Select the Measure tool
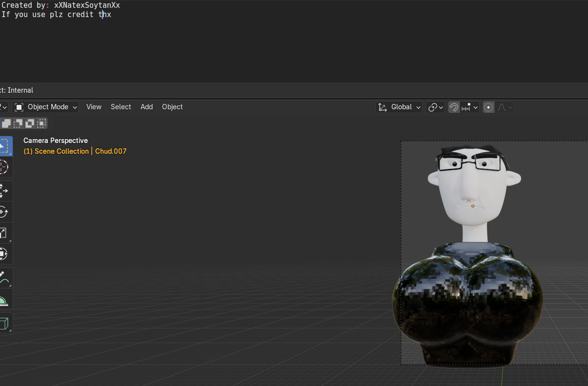This screenshot has width=588, height=386. click(4, 299)
